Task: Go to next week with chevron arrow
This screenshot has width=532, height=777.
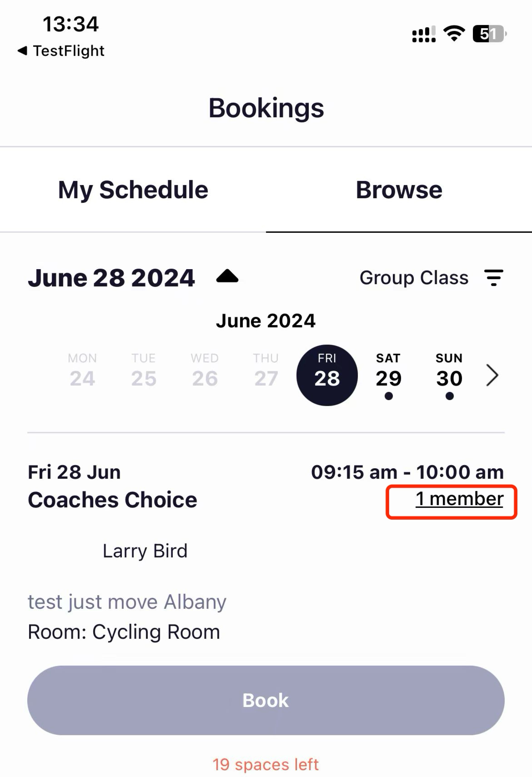Action: pos(492,376)
